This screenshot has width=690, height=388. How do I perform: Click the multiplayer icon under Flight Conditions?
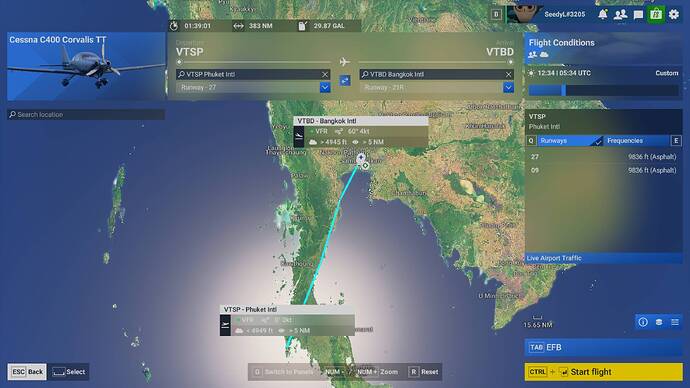(x=532, y=55)
